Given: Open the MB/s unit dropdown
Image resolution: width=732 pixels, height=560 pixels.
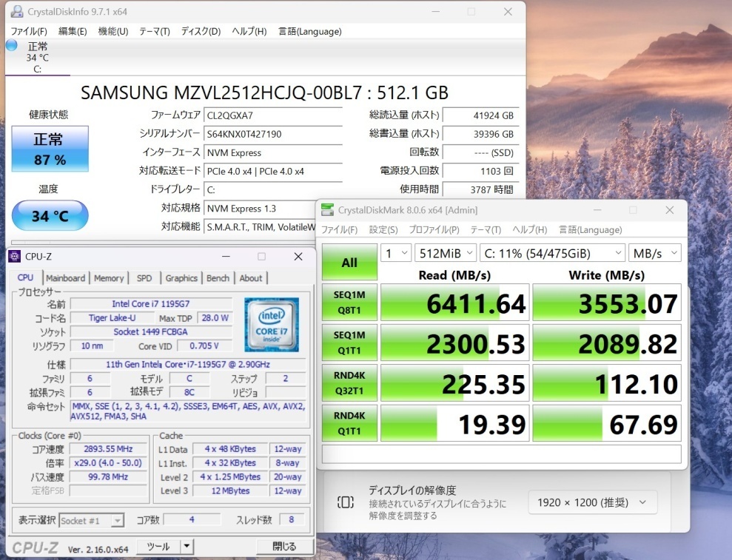Looking at the screenshot, I should pos(654,254).
